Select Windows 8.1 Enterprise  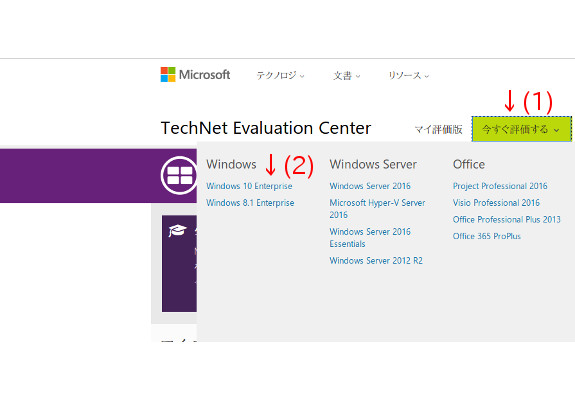pyautogui.click(x=250, y=203)
